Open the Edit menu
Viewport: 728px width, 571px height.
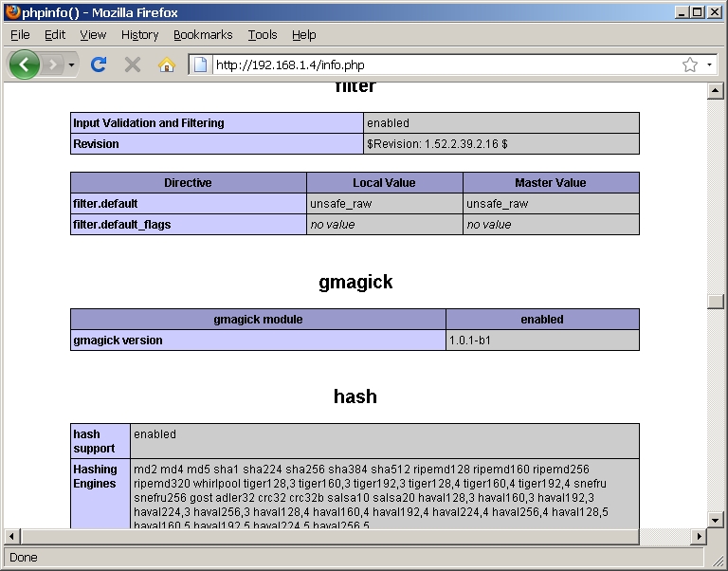pos(55,35)
